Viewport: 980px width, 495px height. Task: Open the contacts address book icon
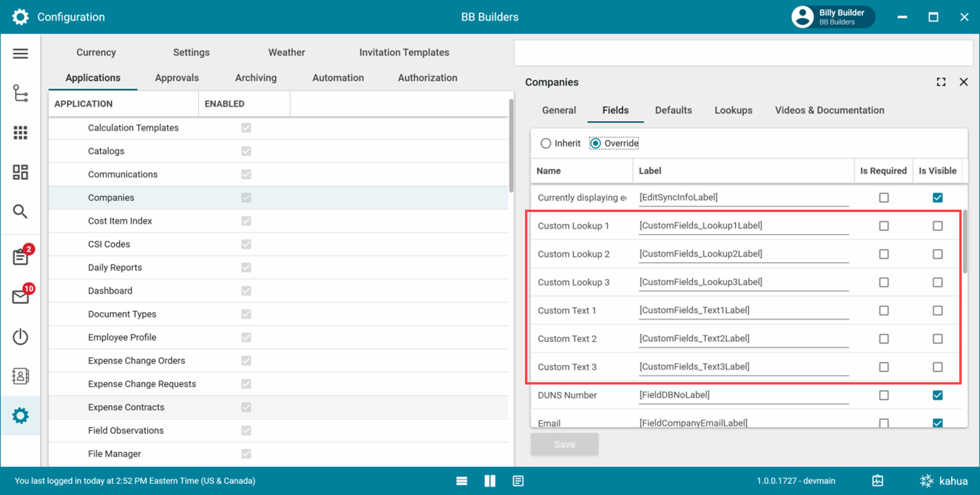[x=20, y=376]
